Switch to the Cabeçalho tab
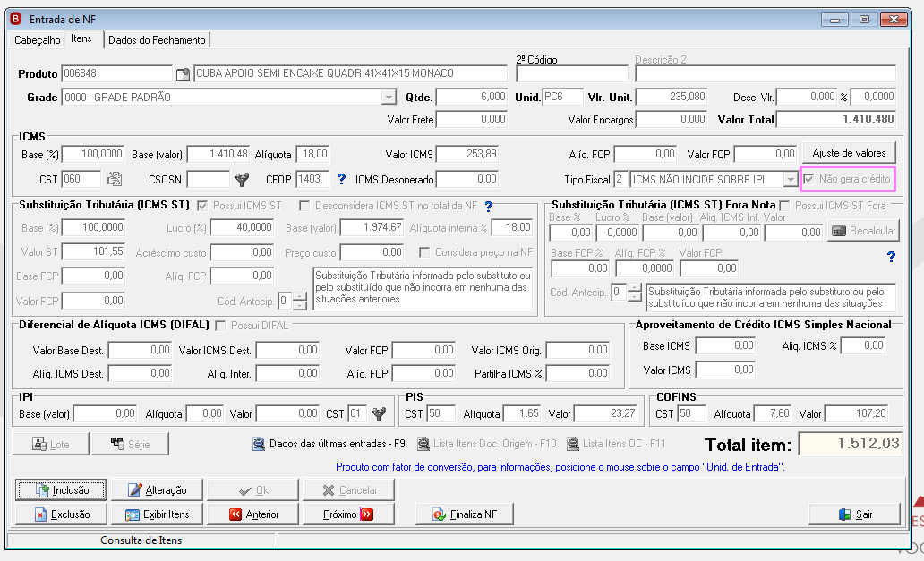The height and width of the screenshot is (561, 924). pos(37,40)
